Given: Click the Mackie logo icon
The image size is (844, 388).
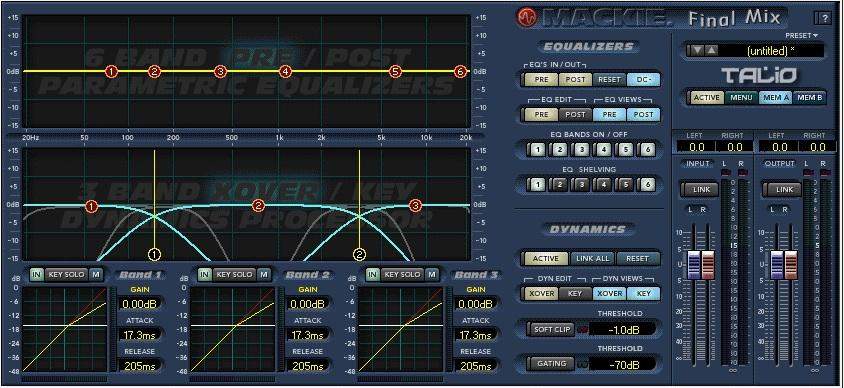Looking at the screenshot, I should pos(528,18).
